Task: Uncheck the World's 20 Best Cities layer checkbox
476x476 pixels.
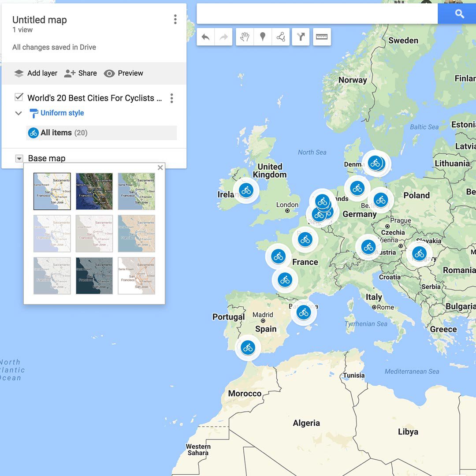Action: coord(19,97)
